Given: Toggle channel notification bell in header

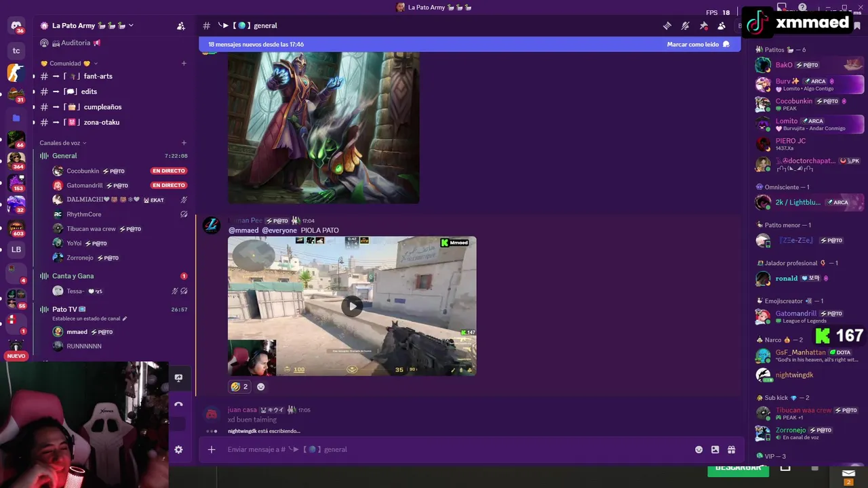Looking at the screenshot, I should tap(686, 26).
